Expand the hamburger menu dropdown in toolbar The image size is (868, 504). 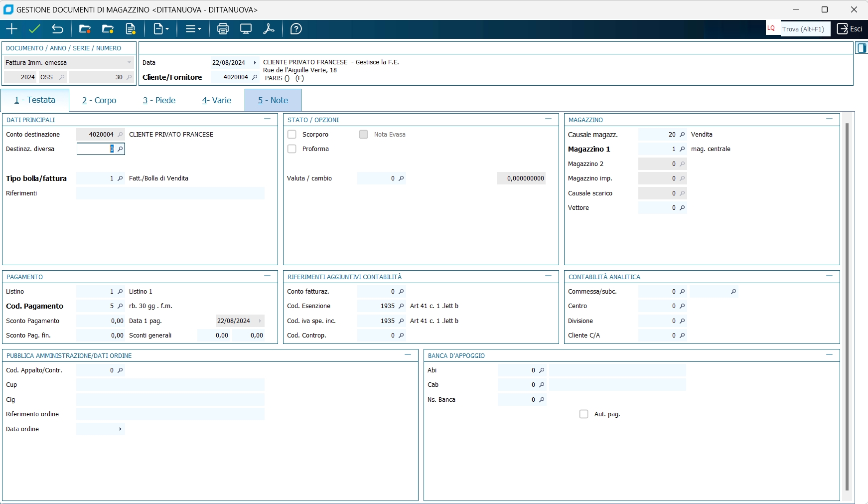[193, 29]
